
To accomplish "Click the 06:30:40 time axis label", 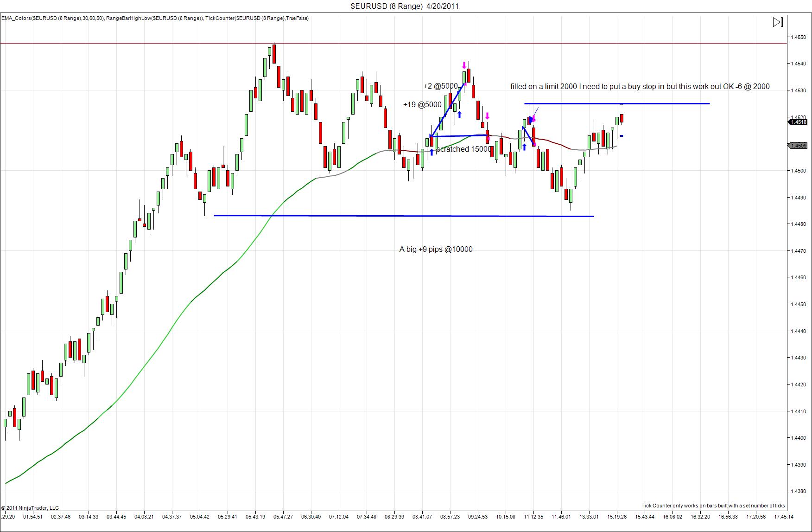I will point(311,517).
